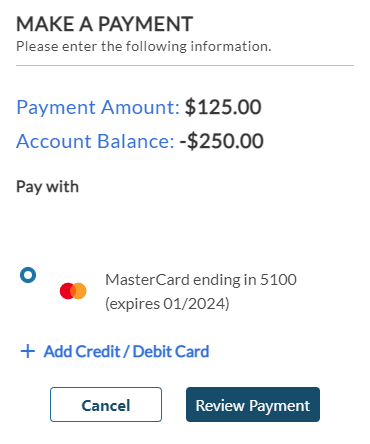Click the MAKE A PAYMENT heading
Viewport: 370px width, 444px height.
[105, 24]
